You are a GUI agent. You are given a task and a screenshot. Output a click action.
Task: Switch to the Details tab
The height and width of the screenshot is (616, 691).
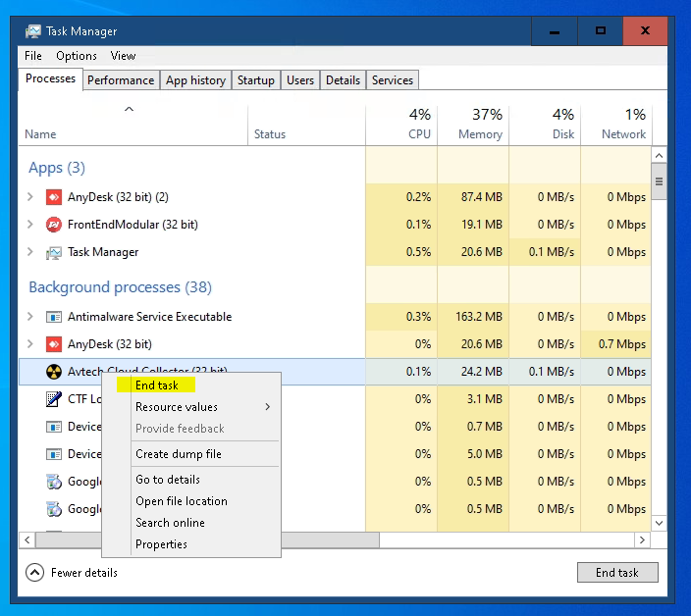point(343,80)
